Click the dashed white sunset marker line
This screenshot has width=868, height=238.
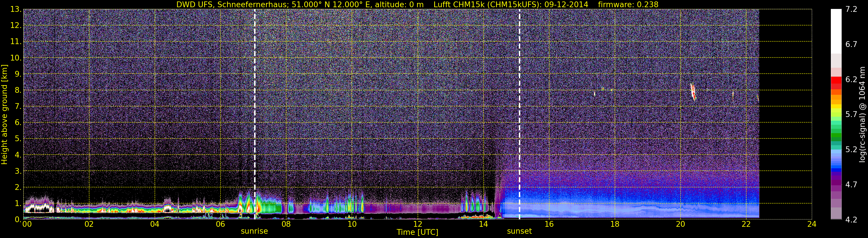[x=519, y=114]
